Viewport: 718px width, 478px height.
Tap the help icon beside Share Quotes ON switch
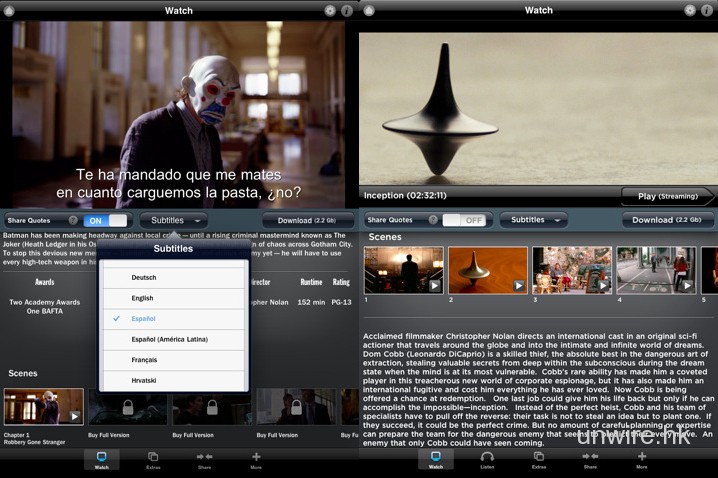pos(72,220)
